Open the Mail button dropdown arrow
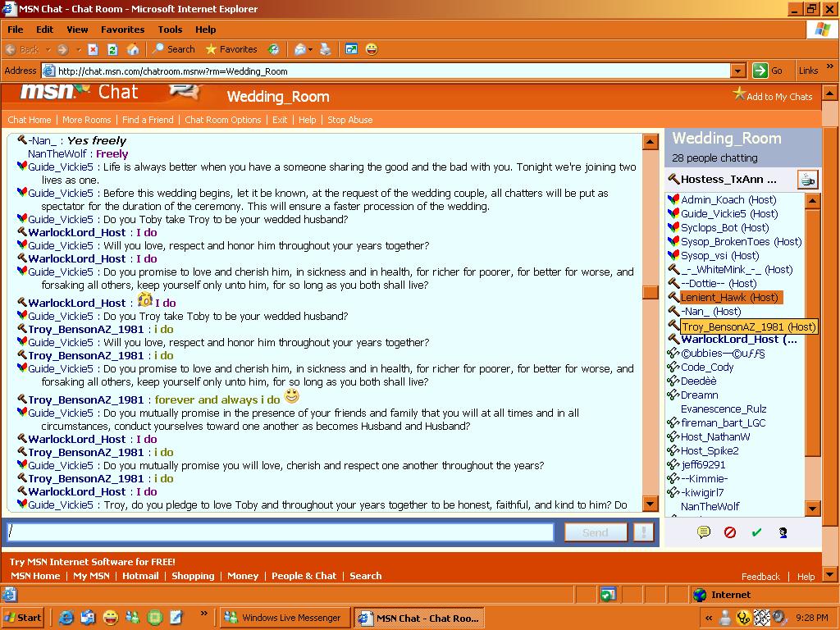This screenshot has width=840, height=630. pyautogui.click(x=310, y=50)
